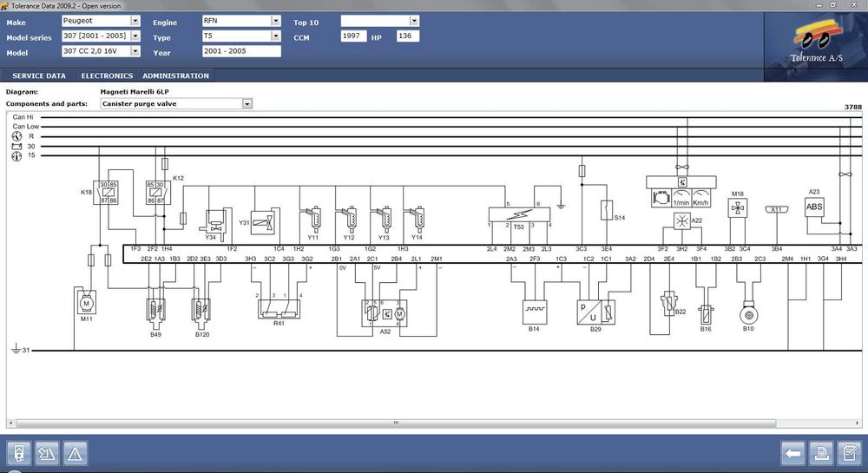The height and width of the screenshot is (473, 868).
Task: Click the scrollbar right arrow
Action: point(858,424)
